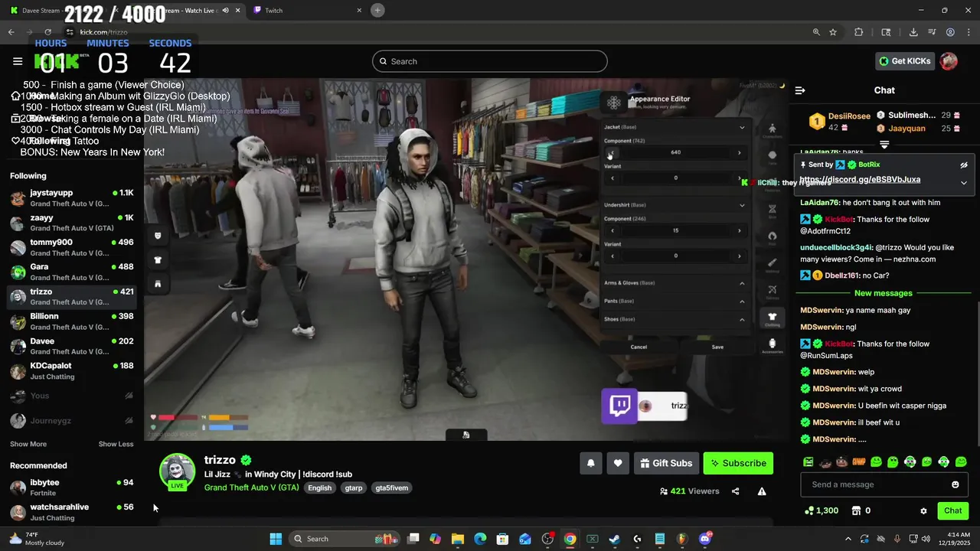Open the emoji picker in message box
This screenshot has height=551, width=980.
pyautogui.click(x=955, y=484)
